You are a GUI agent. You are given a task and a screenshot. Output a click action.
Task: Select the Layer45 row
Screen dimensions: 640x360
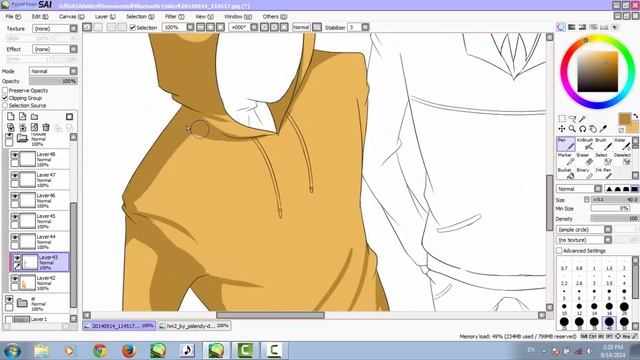pyautogui.click(x=39, y=221)
